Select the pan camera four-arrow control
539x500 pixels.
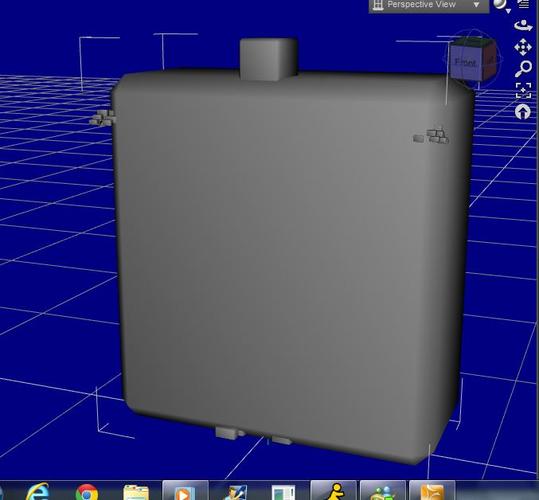click(x=523, y=47)
